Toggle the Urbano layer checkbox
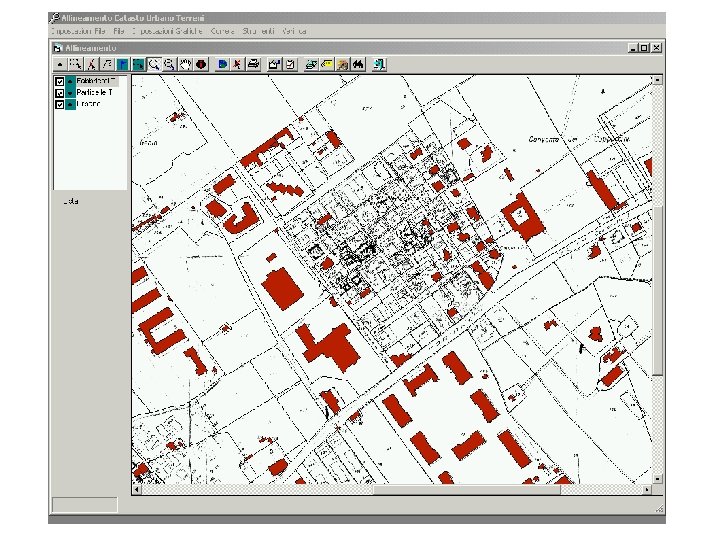720x540 pixels. tap(59, 103)
